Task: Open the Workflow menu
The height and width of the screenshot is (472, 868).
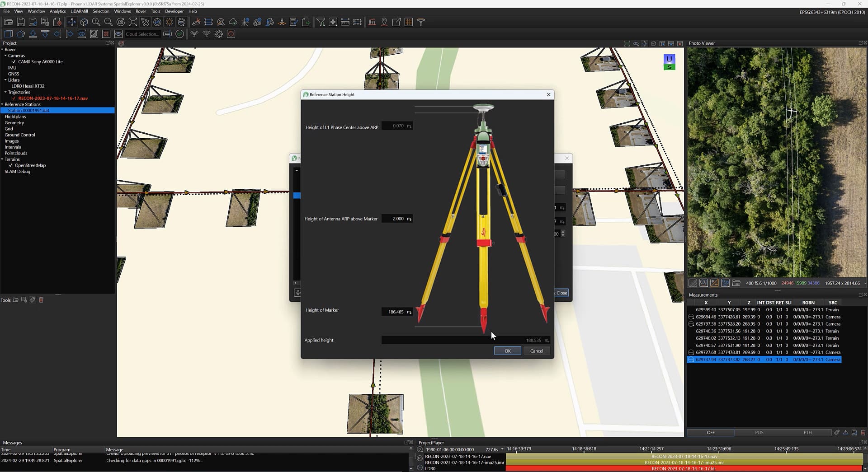Action: tap(36, 11)
